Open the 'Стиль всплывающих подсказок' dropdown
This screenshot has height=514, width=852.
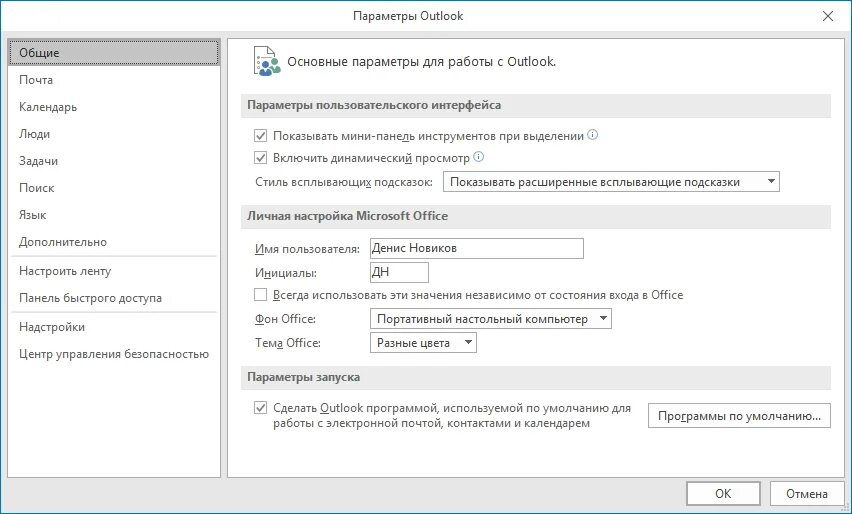pyautogui.click(x=611, y=182)
